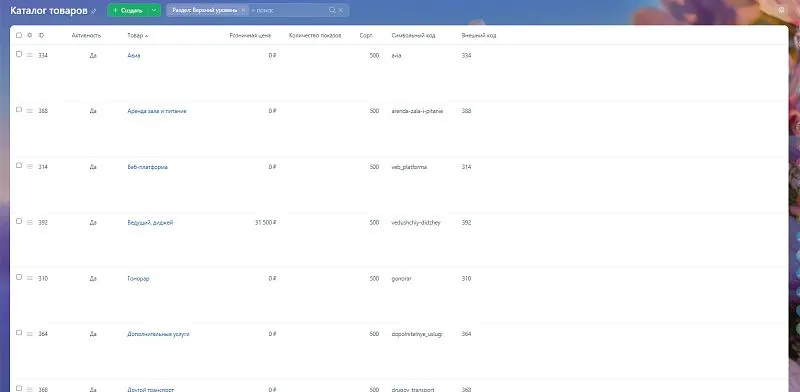Open row actions menu for item 310
Image resolution: width=800 pixels, height=392 pixels.
point(30,279)
